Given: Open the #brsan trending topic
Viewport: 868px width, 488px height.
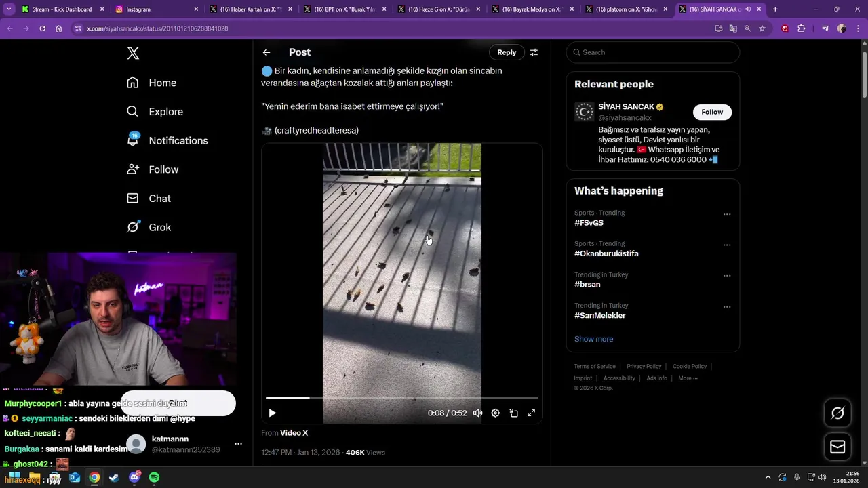Looking at the screenshot, I should tap(587, 285).
